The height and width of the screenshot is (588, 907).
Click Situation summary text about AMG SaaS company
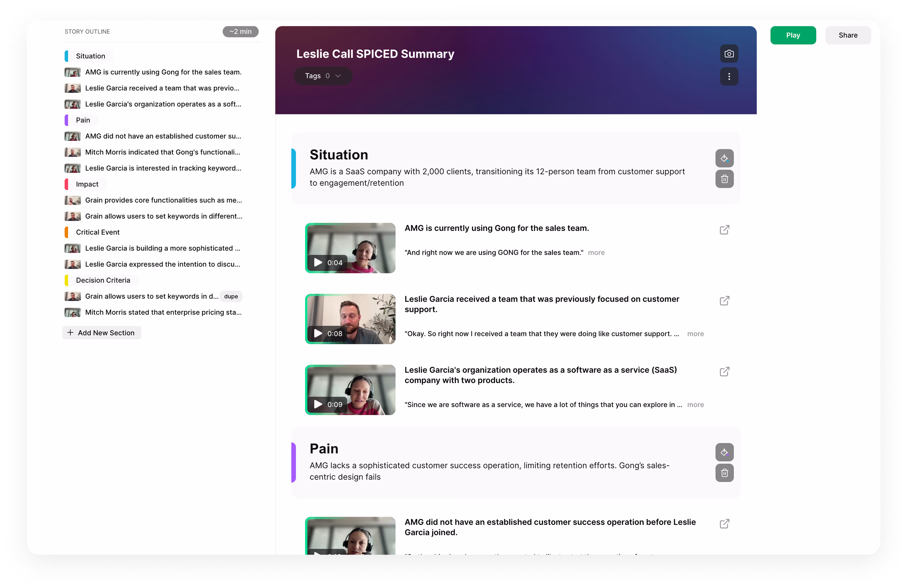click(x=497, y=177)
